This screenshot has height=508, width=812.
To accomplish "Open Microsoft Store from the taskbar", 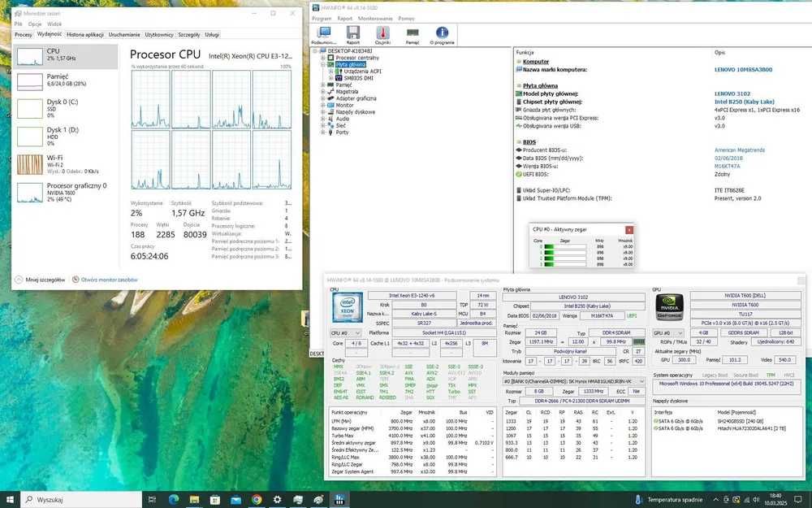I will point(215,500).
